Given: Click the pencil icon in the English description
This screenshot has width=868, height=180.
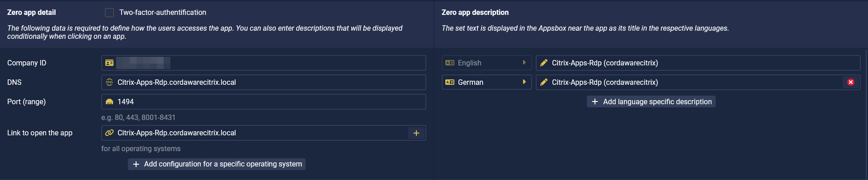Looking at the screenshot, I should (x=544, y=63).
